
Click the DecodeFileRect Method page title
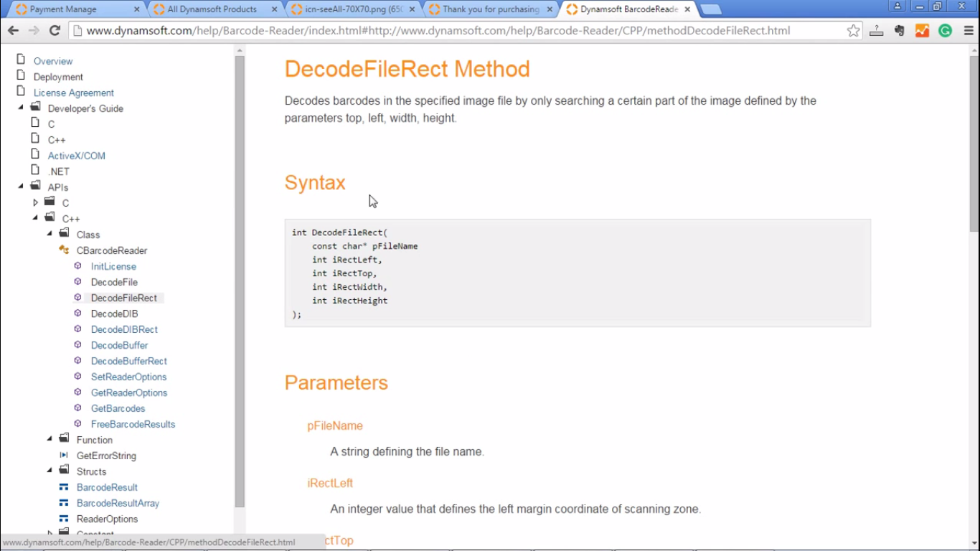click(x=407, y=69)
